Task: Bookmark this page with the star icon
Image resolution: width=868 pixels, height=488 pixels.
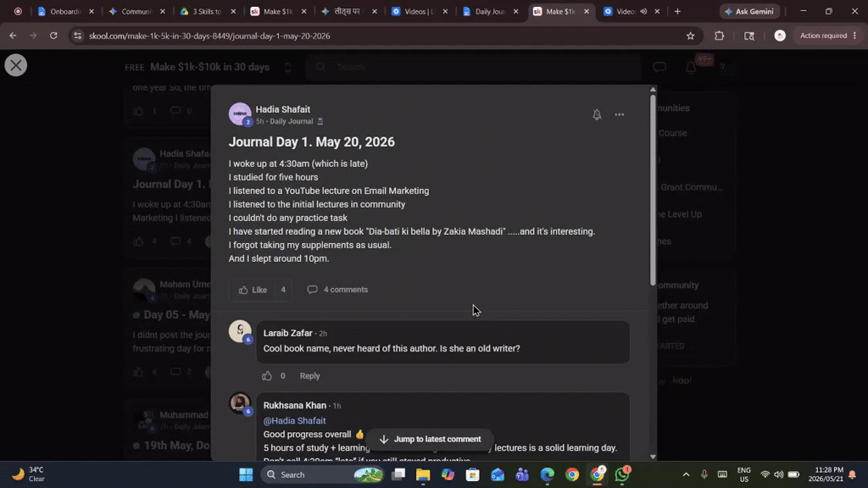Action: pos(690,36)
